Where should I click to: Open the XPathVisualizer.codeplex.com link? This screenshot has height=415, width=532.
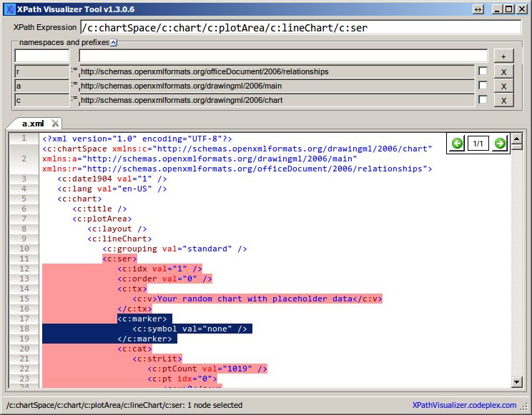point(464,405)
